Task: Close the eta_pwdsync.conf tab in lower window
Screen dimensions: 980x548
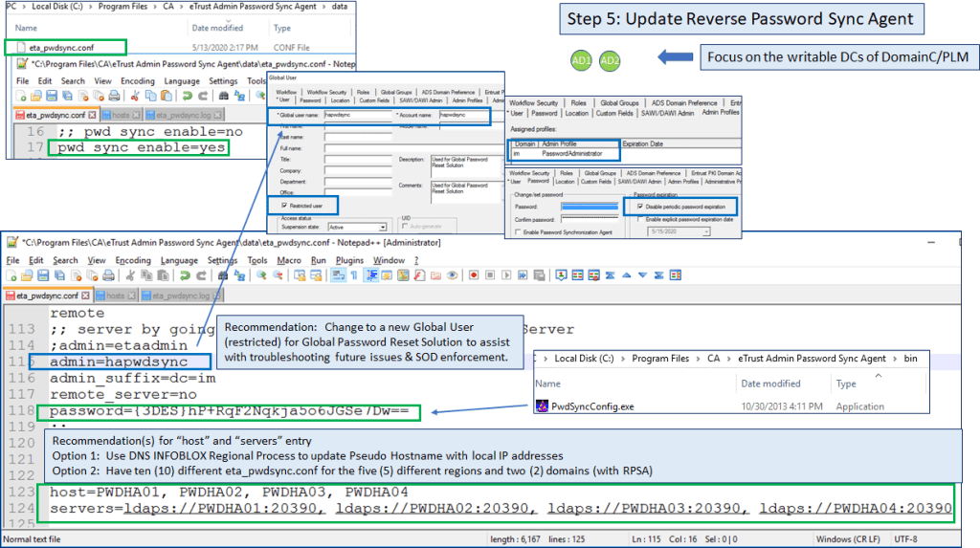Action: point(86,296)
